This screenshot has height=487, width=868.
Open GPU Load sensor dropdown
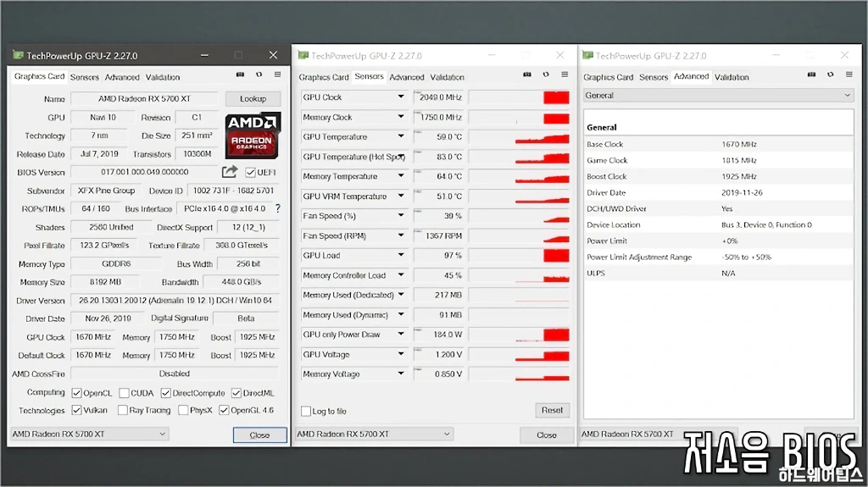[401, 255]
